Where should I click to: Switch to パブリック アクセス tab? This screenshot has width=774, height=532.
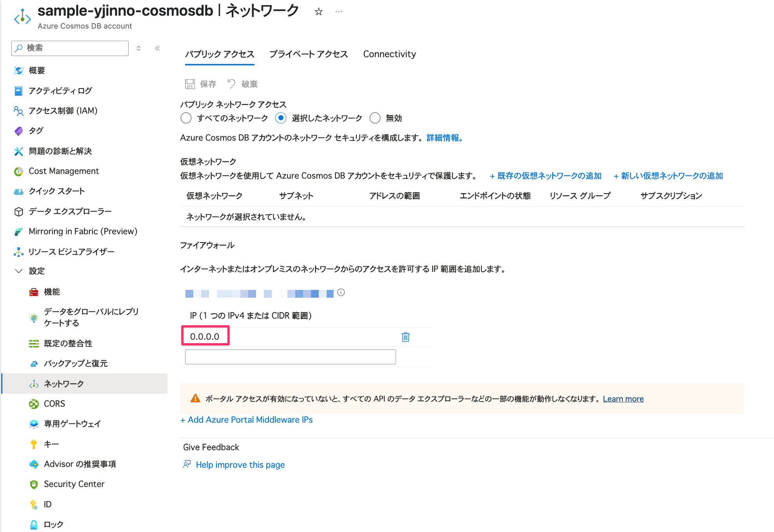pyautogui.click(x=220, y=54)
